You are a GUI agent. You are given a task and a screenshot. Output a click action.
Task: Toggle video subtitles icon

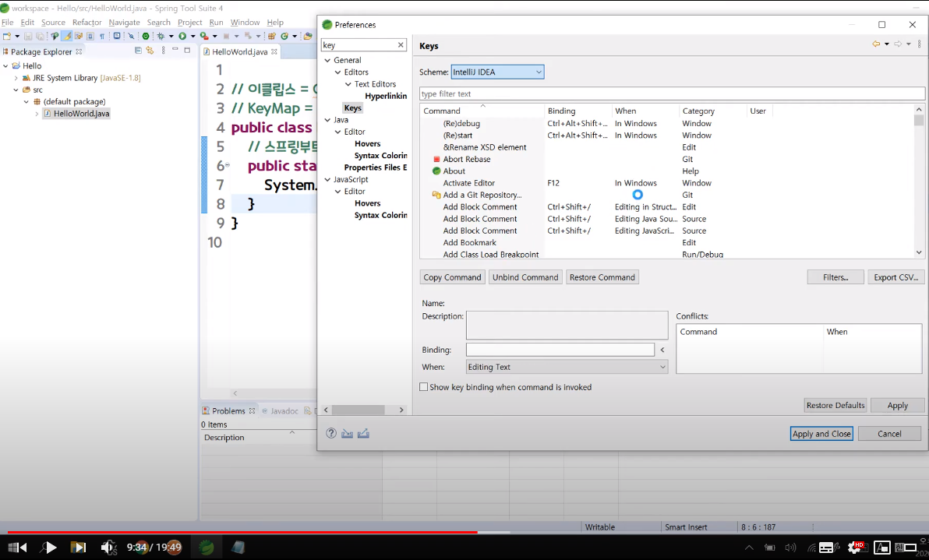pos(826,548)
